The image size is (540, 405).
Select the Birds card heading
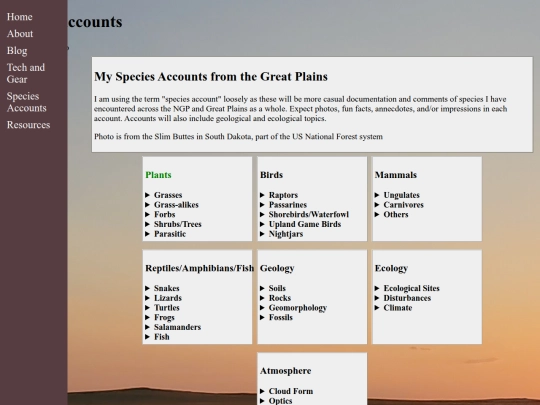(x=271, y=175)
